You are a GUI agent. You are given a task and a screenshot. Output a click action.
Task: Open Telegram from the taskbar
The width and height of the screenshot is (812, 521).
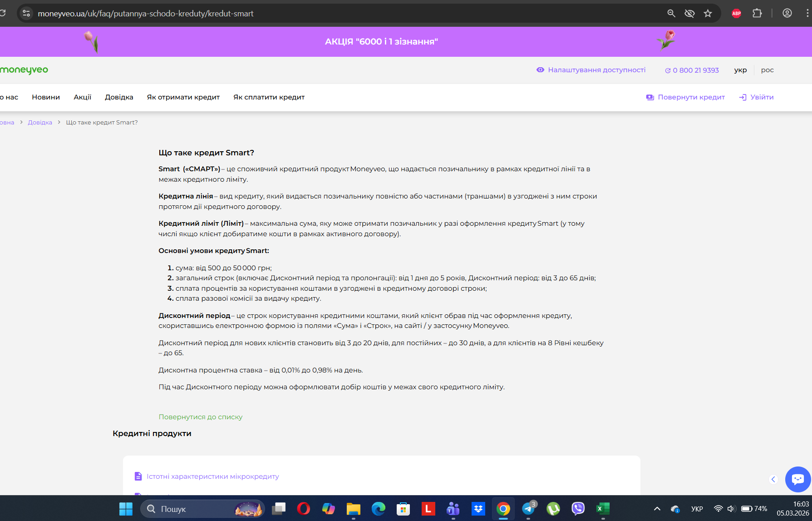(528, 509)
